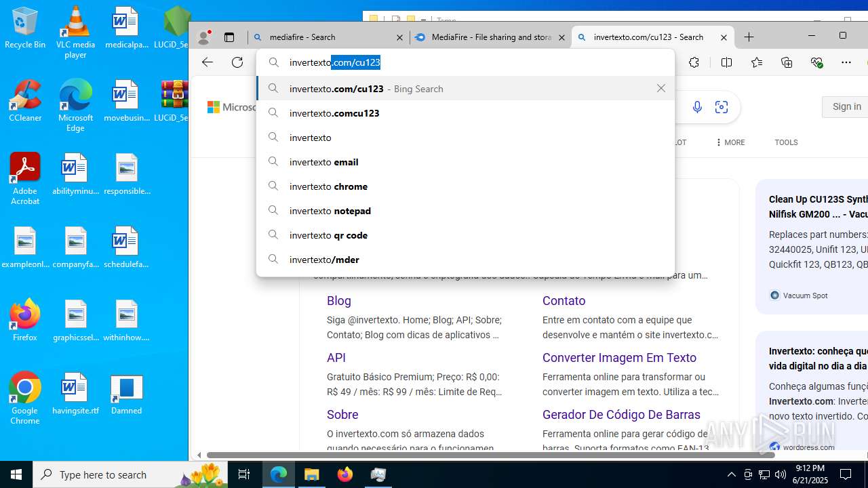Select havingsite.rtf file on desktop
868x488 pixels.
(75, 394)
